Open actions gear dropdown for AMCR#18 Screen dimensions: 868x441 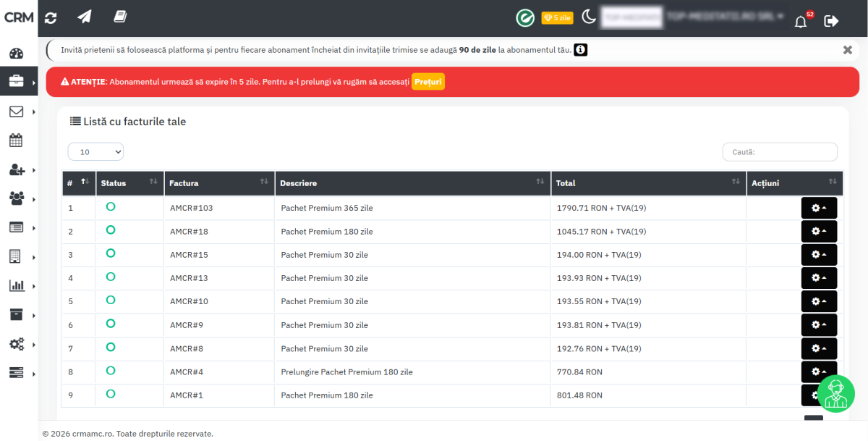click(819, 232)
